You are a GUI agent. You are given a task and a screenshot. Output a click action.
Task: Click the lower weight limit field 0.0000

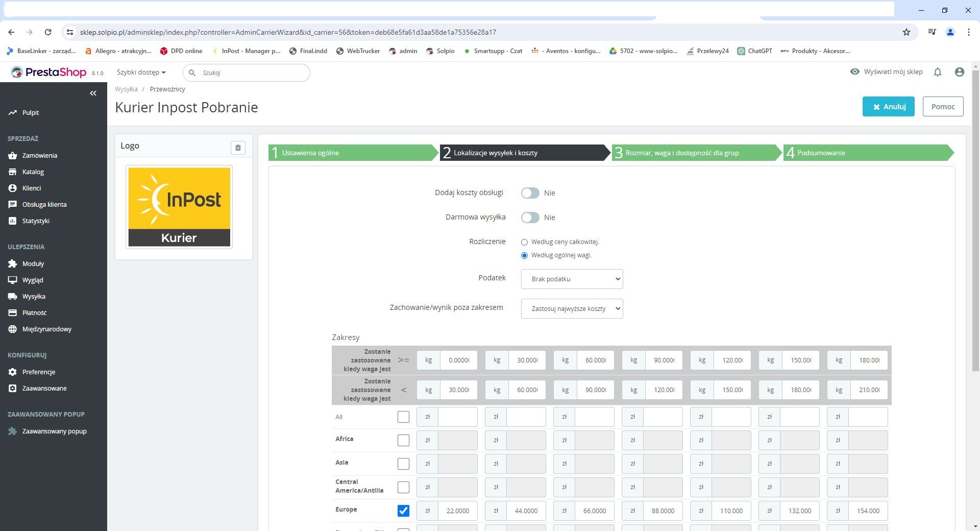[x=459, y=360]
